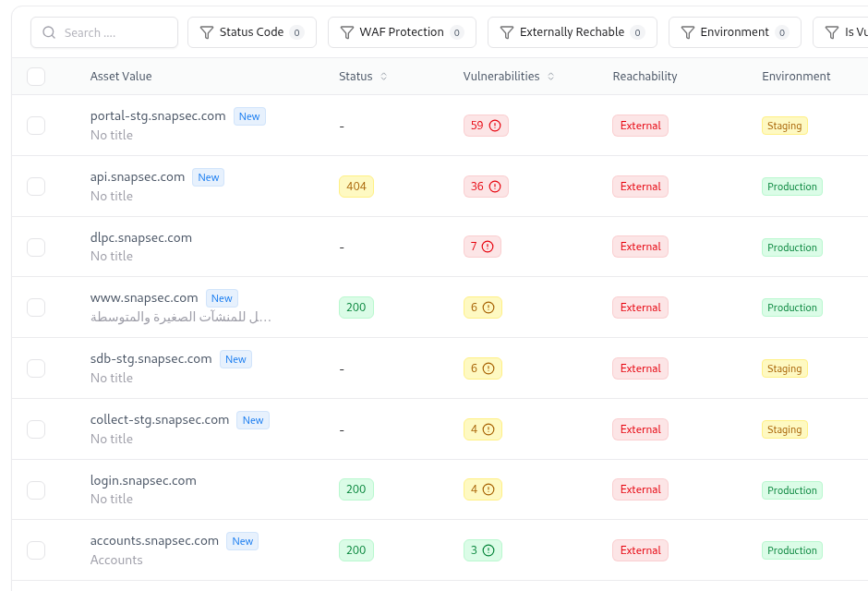This screenshot has height=591, width=868.
Task: Click the Production badge in api.snapsec.com row
Action: coord(792,187)
